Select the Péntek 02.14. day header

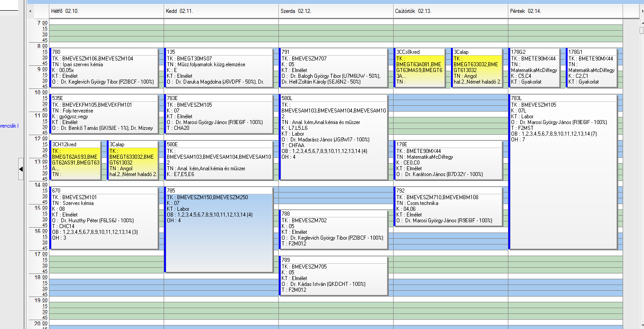565,11
